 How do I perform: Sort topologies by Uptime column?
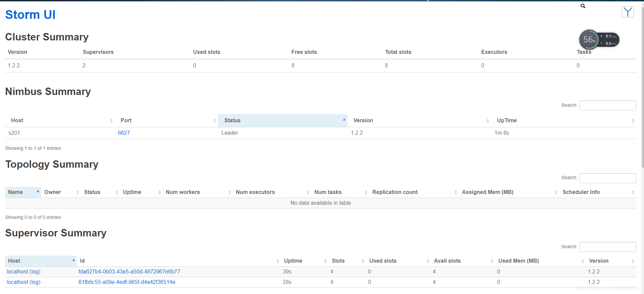141,192
